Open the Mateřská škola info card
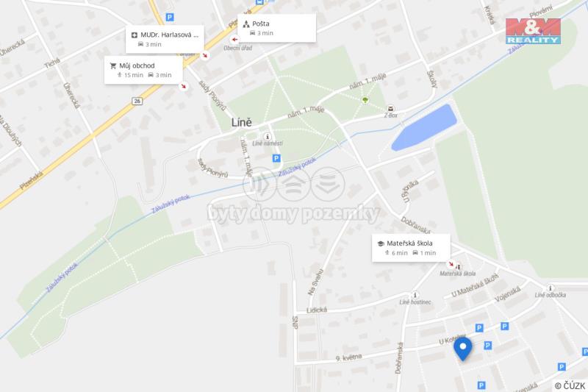The image size is (588, 392). [x=411, y=248]
